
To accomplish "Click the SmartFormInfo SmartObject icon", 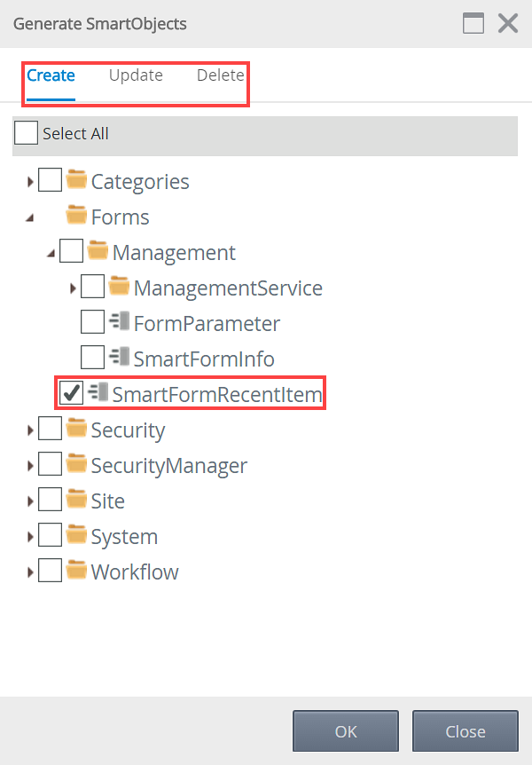I will [x=120, y=359].
